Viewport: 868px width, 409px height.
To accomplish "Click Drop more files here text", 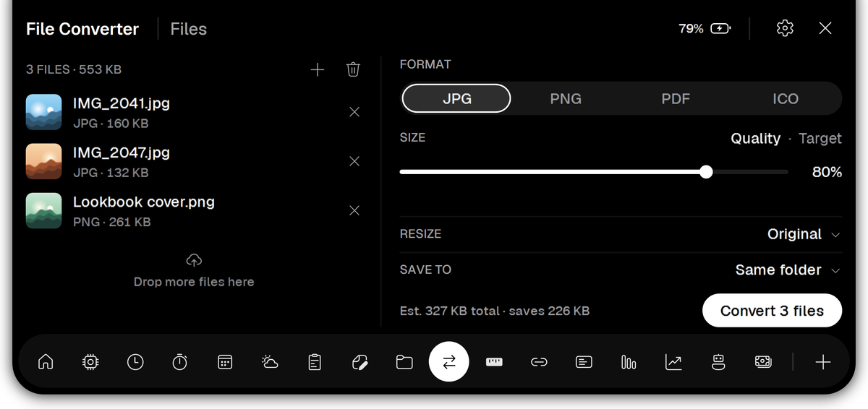I will [194, 282].
